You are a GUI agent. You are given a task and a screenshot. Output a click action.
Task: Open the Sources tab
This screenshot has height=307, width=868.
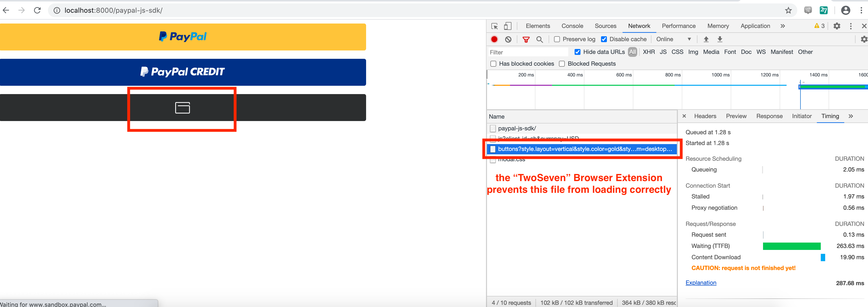tap(605, 26)
